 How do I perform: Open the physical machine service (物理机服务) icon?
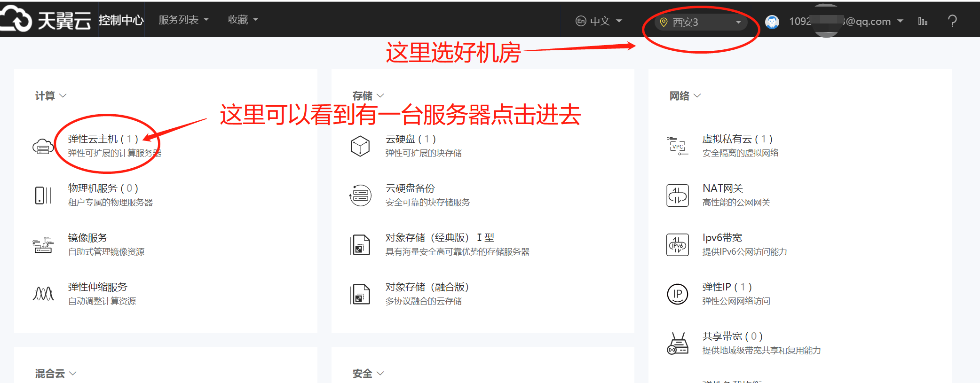pos(43,195)
